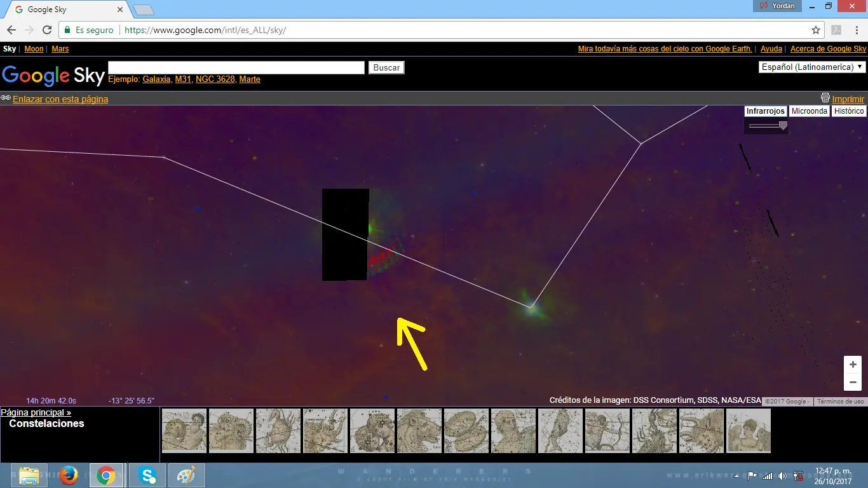Launch Firefox from the taskbar
The height and width of the screenshot is (488, 868).
tap(67, 475)
